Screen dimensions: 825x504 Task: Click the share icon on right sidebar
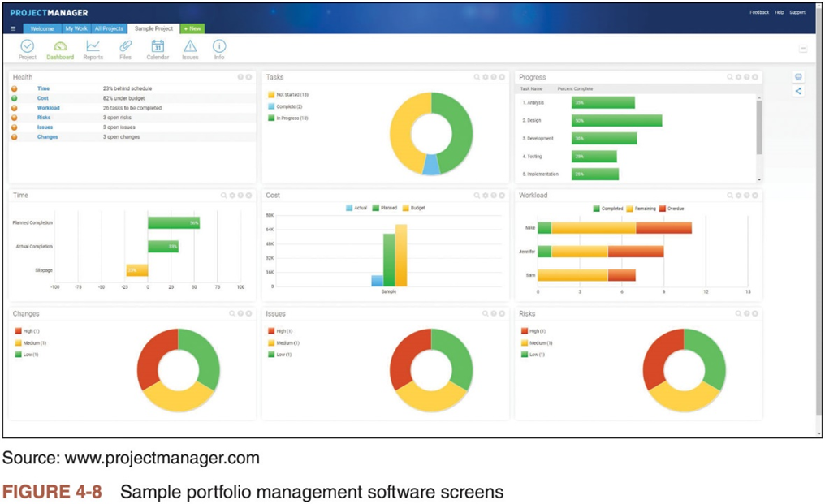click(x=798, y=91)
